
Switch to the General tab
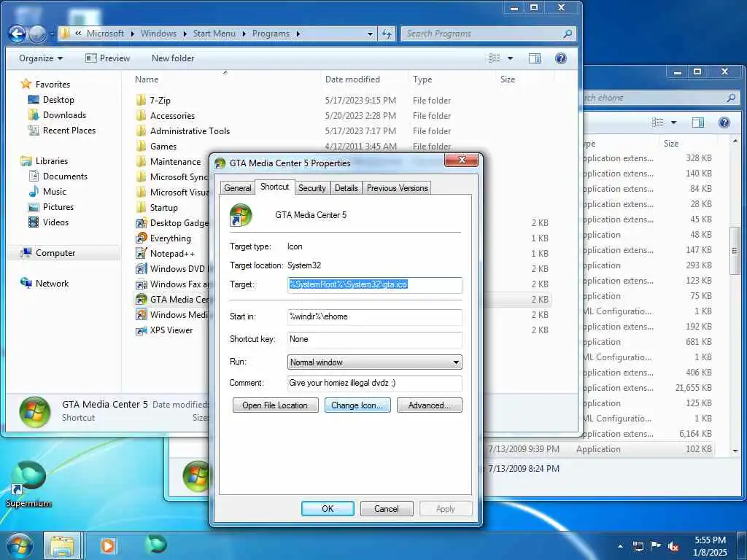tap(237, 188)
